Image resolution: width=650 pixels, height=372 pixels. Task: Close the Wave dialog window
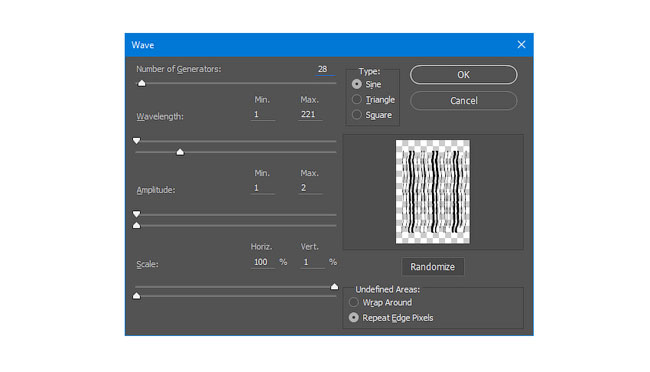521,44
